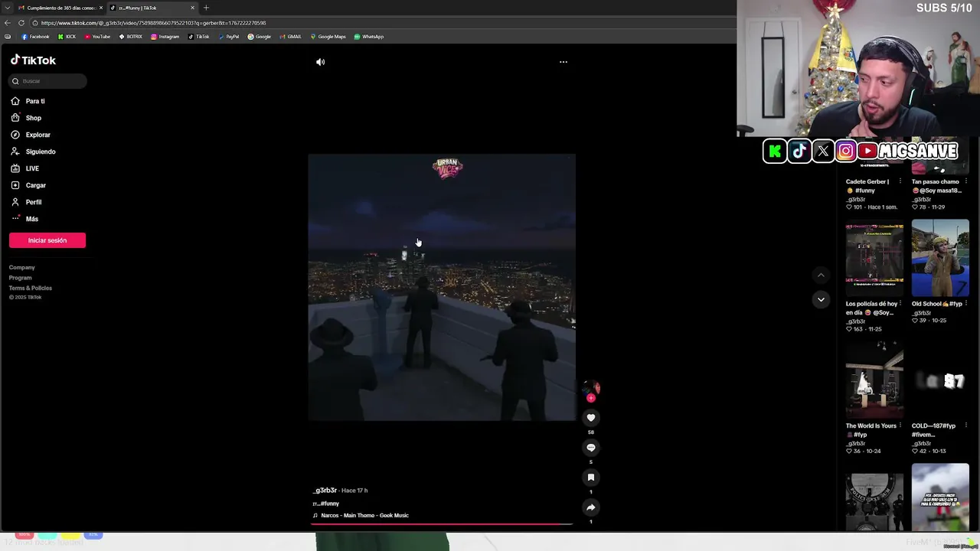
Task: Save the video with the bookmark icon
Action: click(590, 478)
